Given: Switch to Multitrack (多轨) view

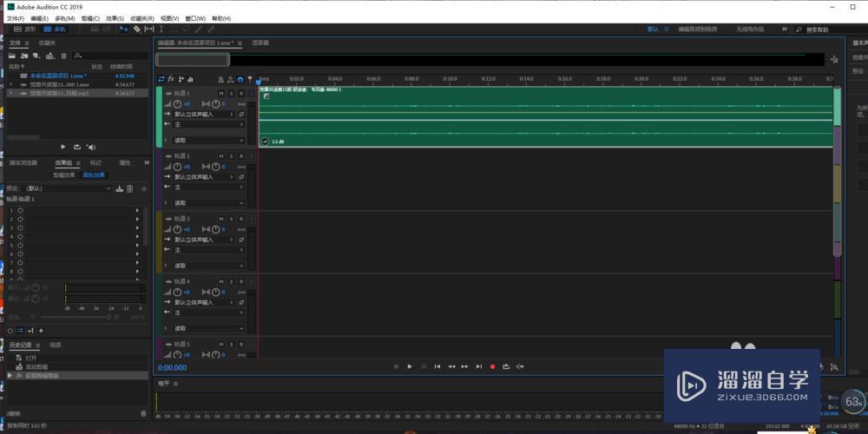Looking at the screenshot, I should [x=54, y=29].
